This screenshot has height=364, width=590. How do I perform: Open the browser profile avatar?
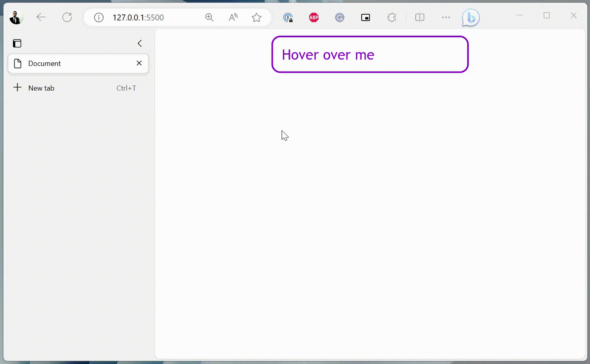coord(15,18)
